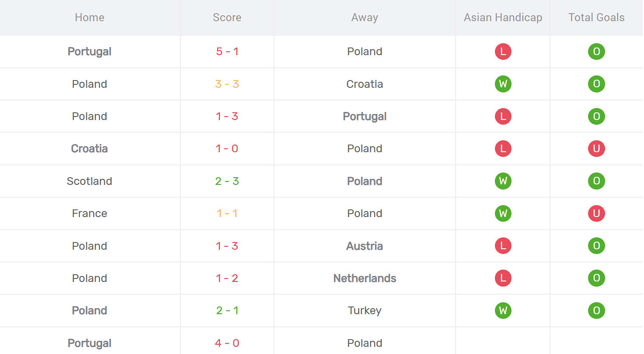The image size is (644, 354).
Task: Select the Home column header
Action: coord(89,17)
